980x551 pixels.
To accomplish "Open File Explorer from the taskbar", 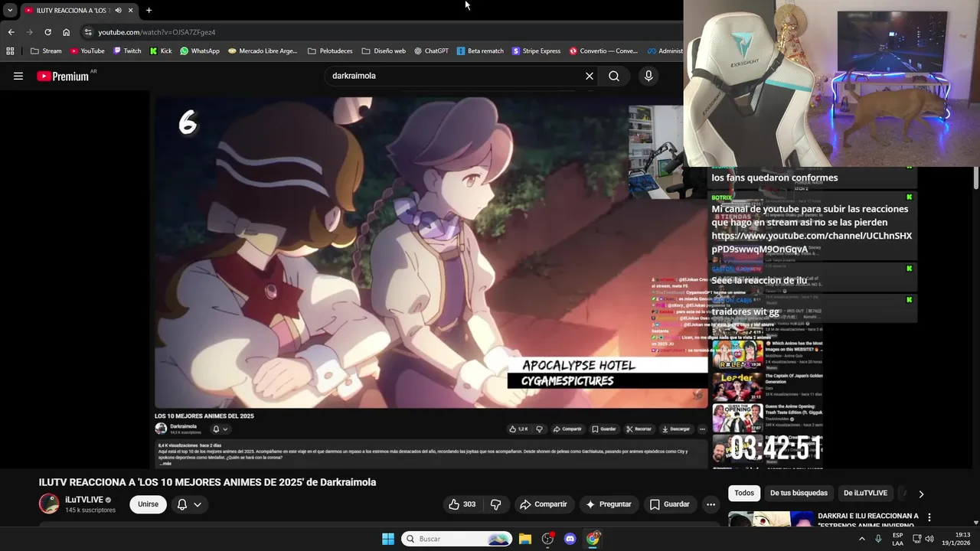I will (x=525, y=539).
